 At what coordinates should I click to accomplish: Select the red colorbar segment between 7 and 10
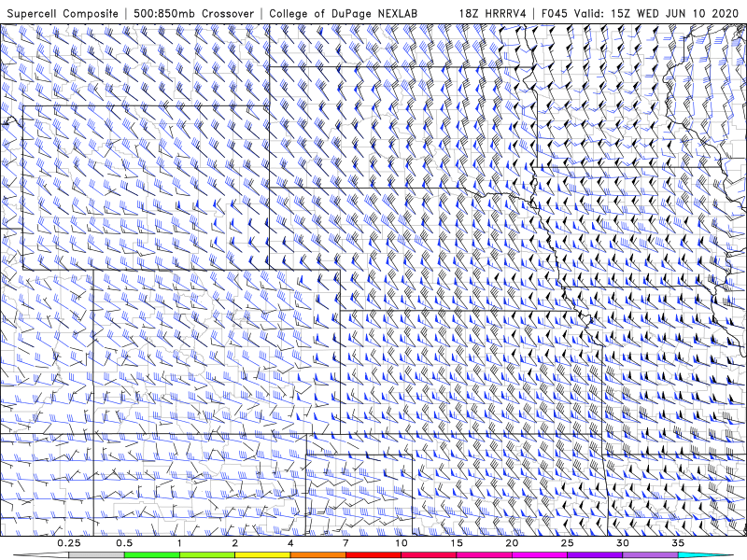[373, 555]
